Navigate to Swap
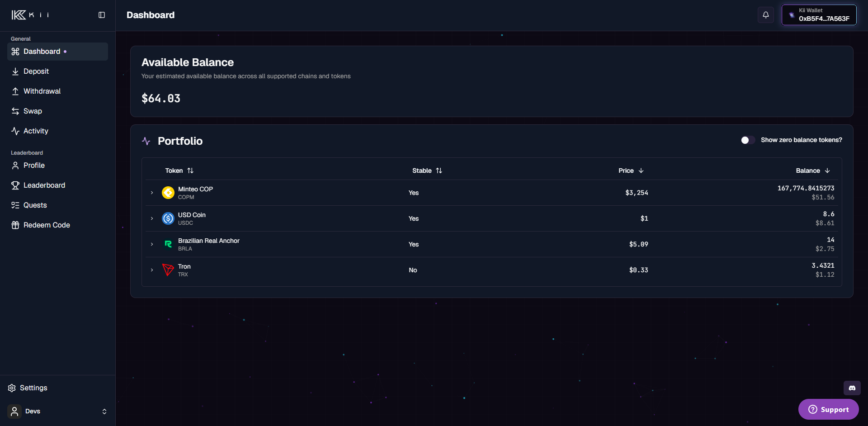The image size is (868, 426). pos(57,111)
